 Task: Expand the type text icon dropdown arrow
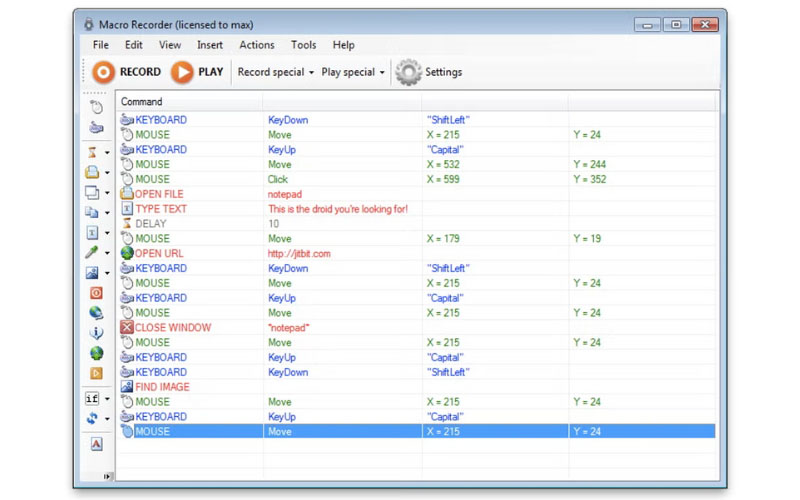(107, 233)
